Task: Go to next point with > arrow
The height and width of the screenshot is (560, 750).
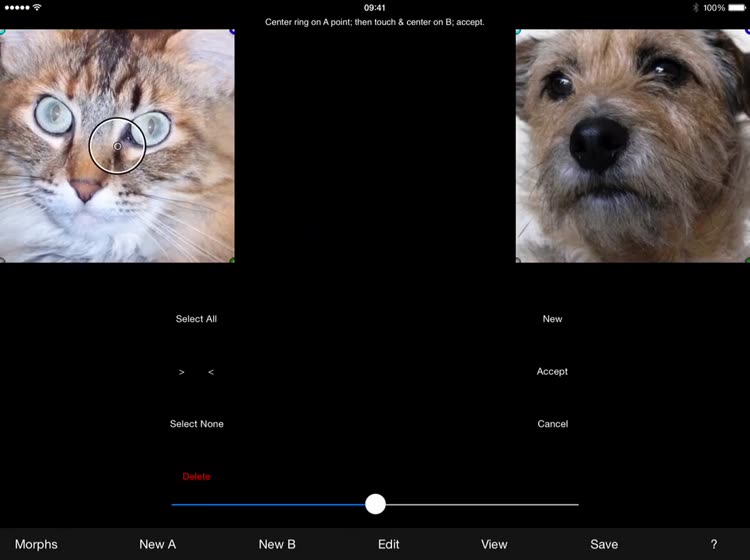Action: 181,372
